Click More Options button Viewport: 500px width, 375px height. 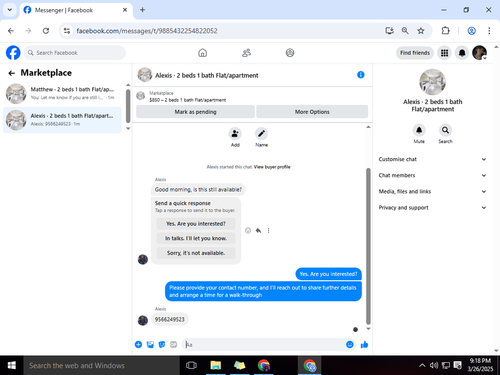click(312, 112)
